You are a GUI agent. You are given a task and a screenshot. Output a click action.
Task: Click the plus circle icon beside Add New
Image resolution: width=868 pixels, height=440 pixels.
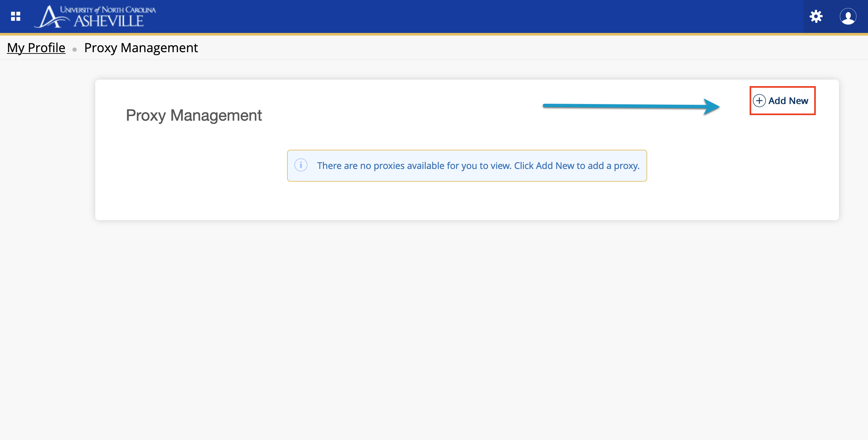pos(759,101)
